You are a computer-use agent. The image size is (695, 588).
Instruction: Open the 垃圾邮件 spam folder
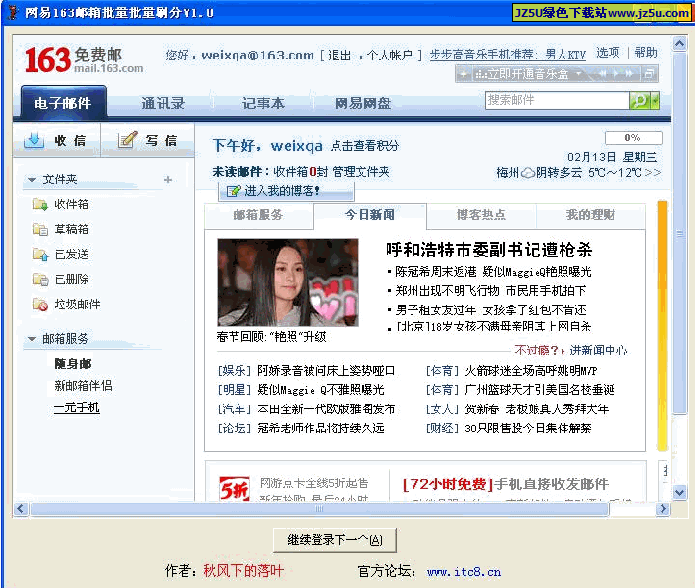coord(77,304)
